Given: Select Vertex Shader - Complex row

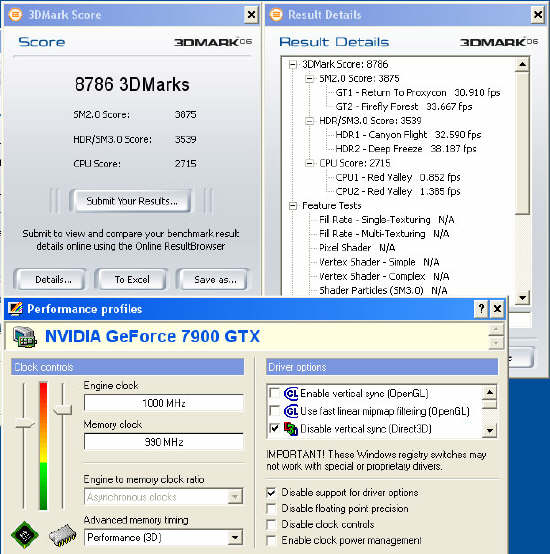Looking at the screenshot, I should [x=384, y=276].
